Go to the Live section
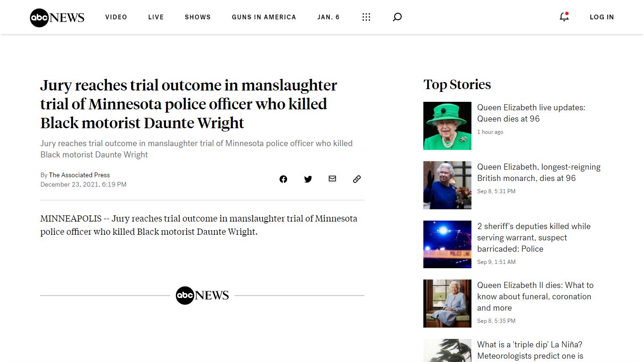Screen dimensions: 644x362 coord(156,17)
